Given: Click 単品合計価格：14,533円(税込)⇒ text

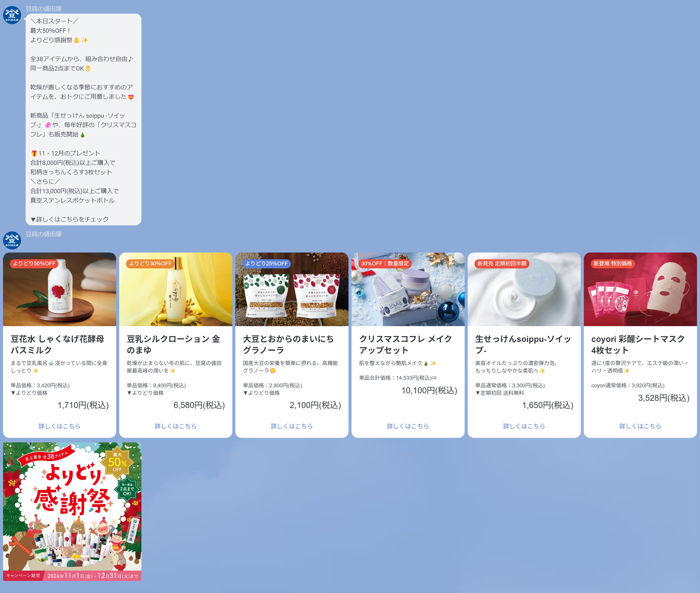Looking at the screenshot, I should [x=398, y=378].
